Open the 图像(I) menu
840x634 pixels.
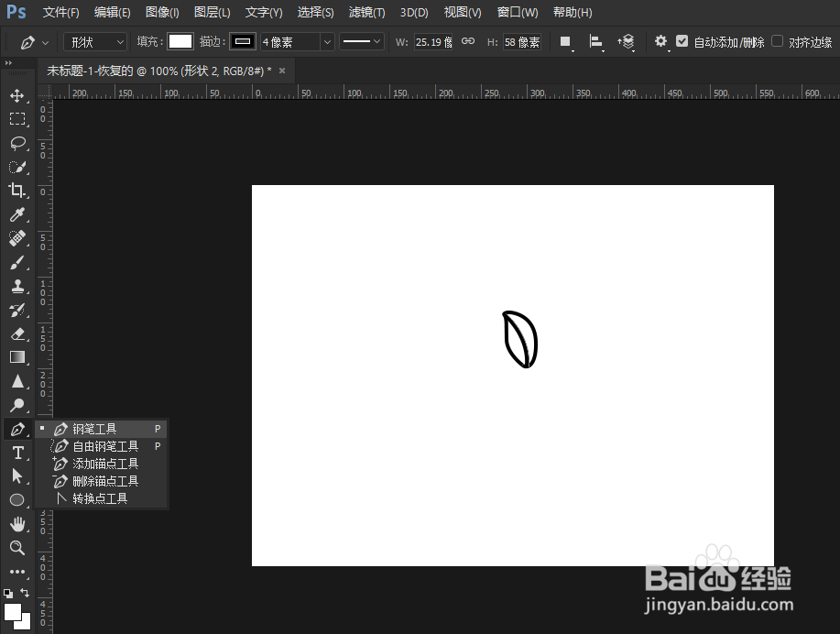click(162, 12)
